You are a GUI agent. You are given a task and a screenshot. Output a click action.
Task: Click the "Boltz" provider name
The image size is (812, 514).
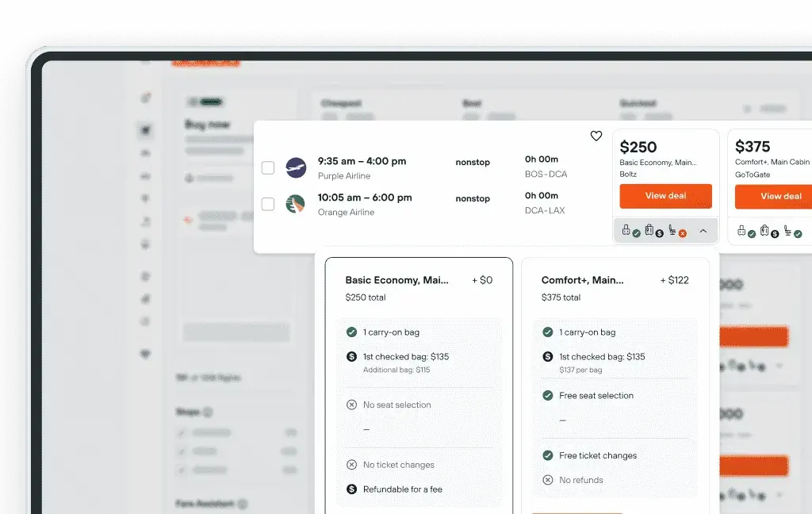tap(628, 174)
